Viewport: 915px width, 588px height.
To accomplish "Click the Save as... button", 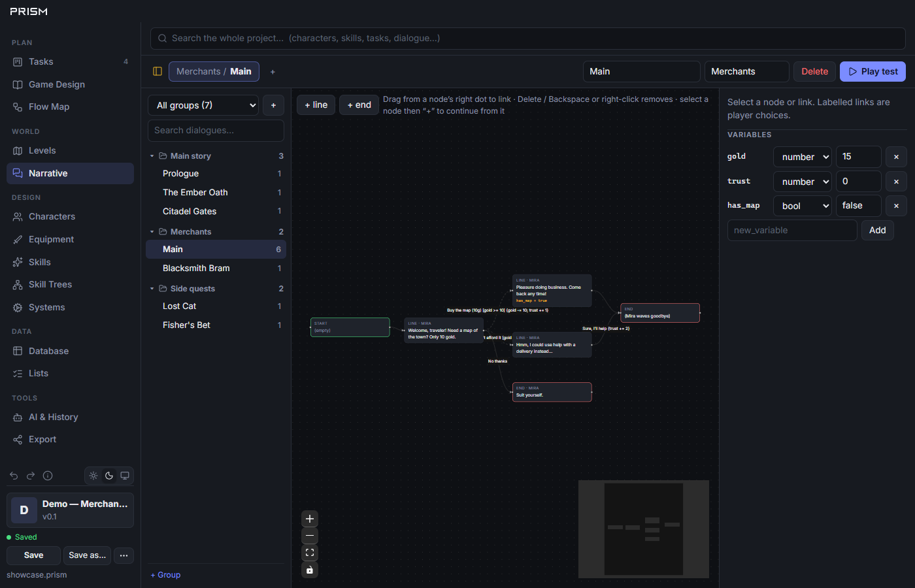I will pyautogui.click(x=87, y=555).
